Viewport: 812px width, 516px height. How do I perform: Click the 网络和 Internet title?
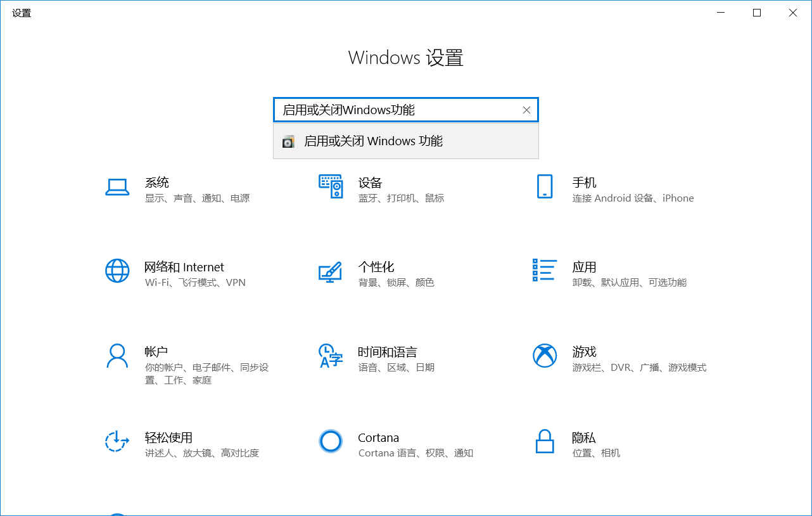coord(184,267)
